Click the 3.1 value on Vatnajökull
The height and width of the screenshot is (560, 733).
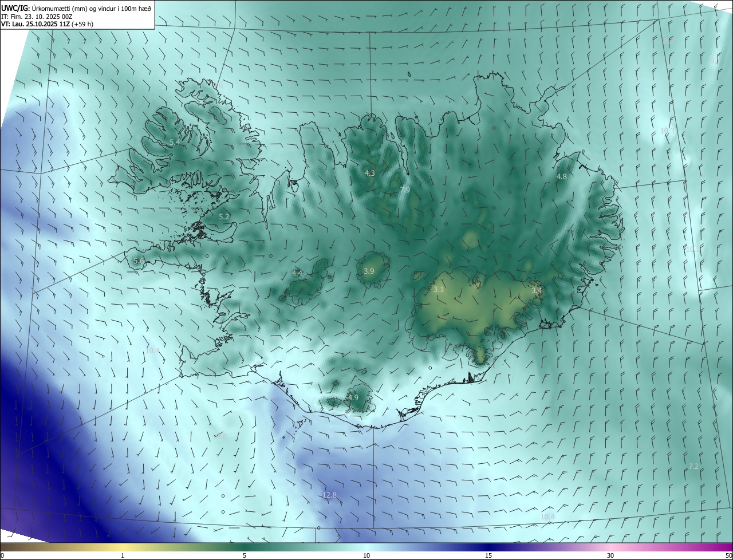coord(439,290)
